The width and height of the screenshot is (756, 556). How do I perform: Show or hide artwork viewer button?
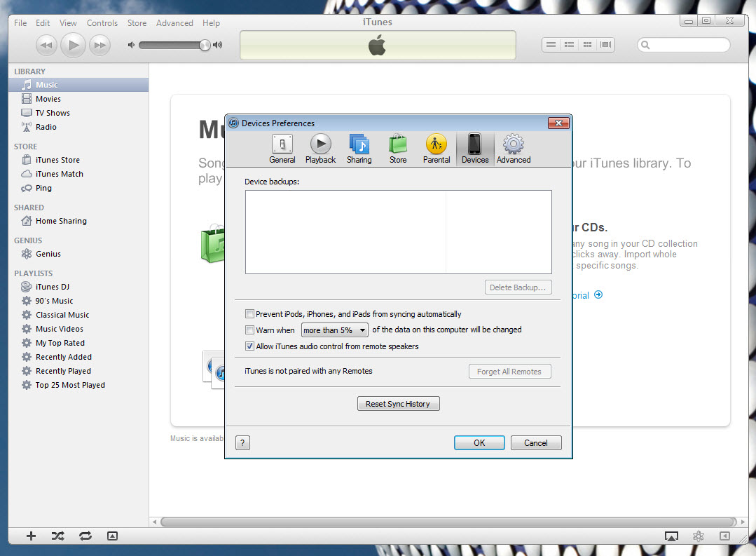(x=112, y=536)
